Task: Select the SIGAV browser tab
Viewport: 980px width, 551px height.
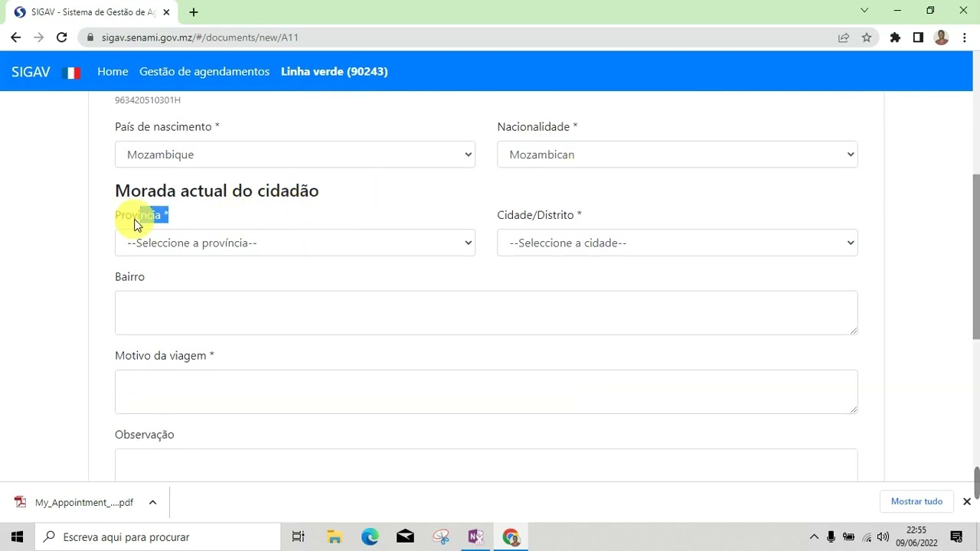Action: coord(92,12)
